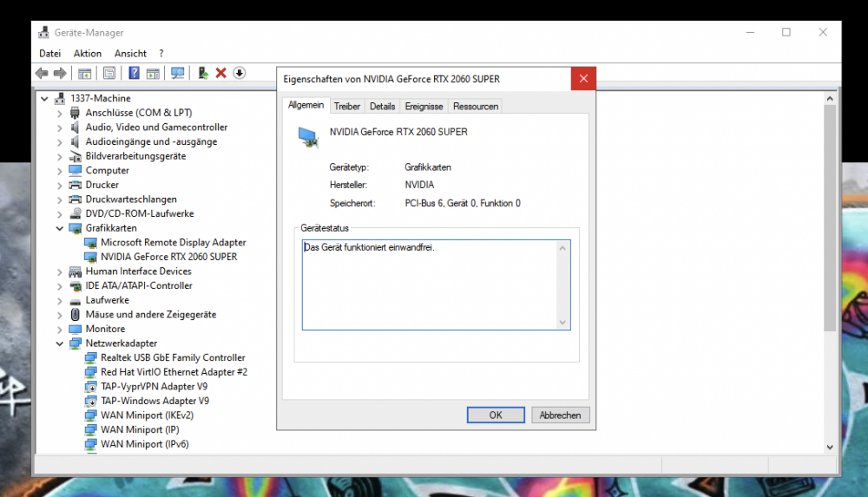Click the blue help question mark icon
This screenshot has width=868, height=497.
point(134,73)
